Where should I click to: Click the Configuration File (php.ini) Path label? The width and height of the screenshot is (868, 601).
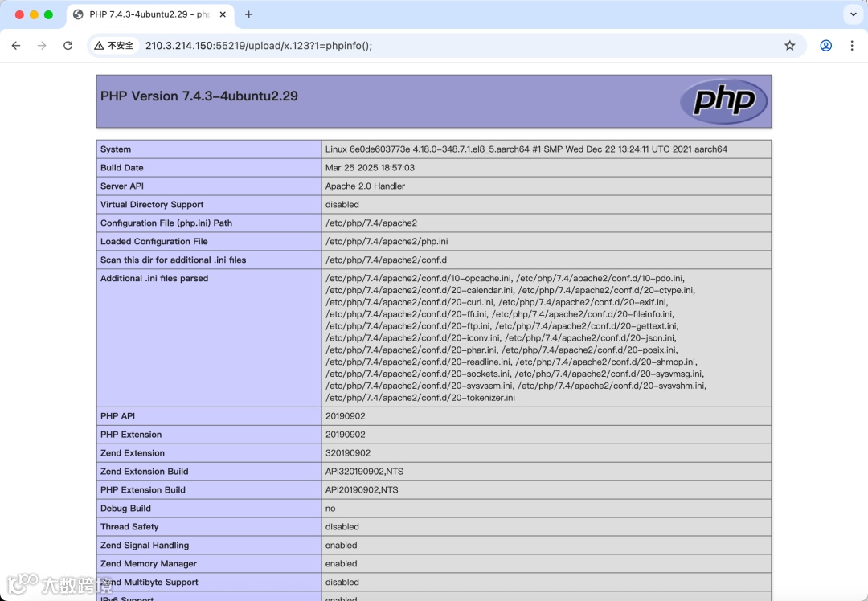(x=166, y=223)
